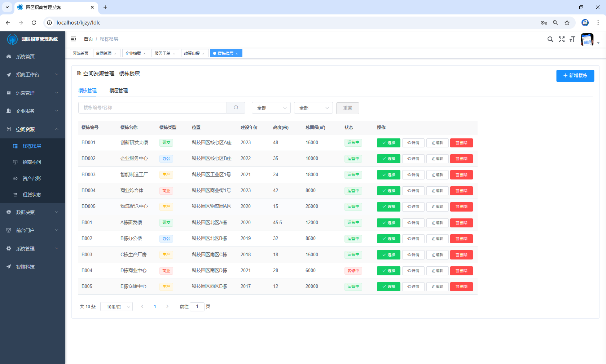Switch to the 楼层管理 tab
This screenshot has width=606, height=364.
pyautogui.click(x=119, y=91)
